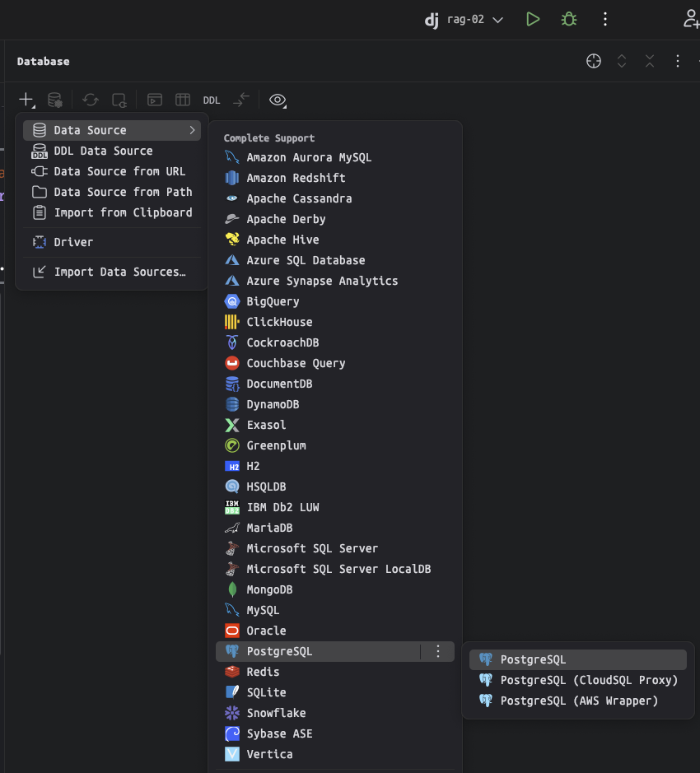Click the debug bug toggle in titlebar
Image resolution: width=700 pixels, height=773 pixels.
tap(568, 18)
